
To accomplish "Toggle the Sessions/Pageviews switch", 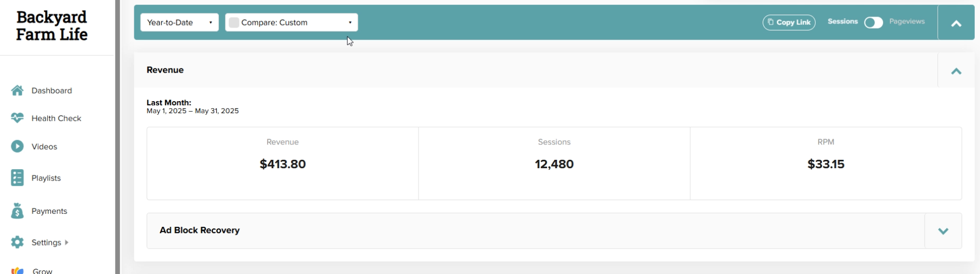I will [x=873, y=22].
